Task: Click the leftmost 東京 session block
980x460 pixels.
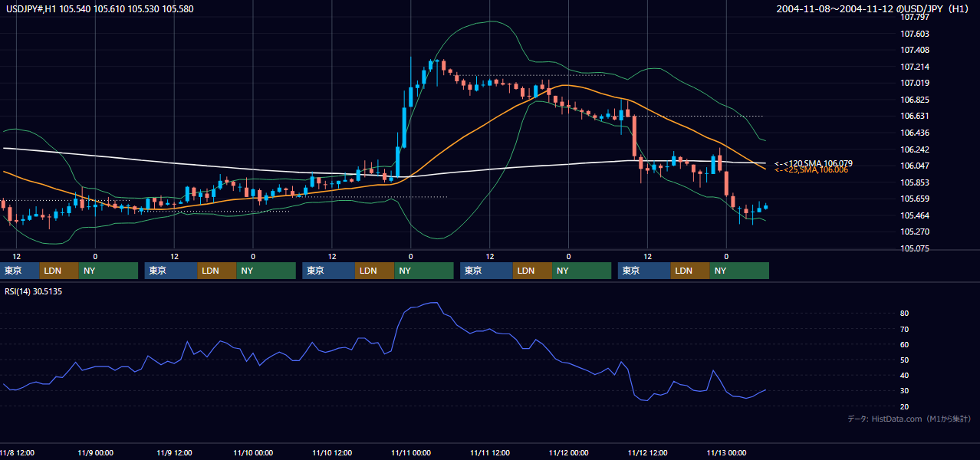Action: coord(19,271)
